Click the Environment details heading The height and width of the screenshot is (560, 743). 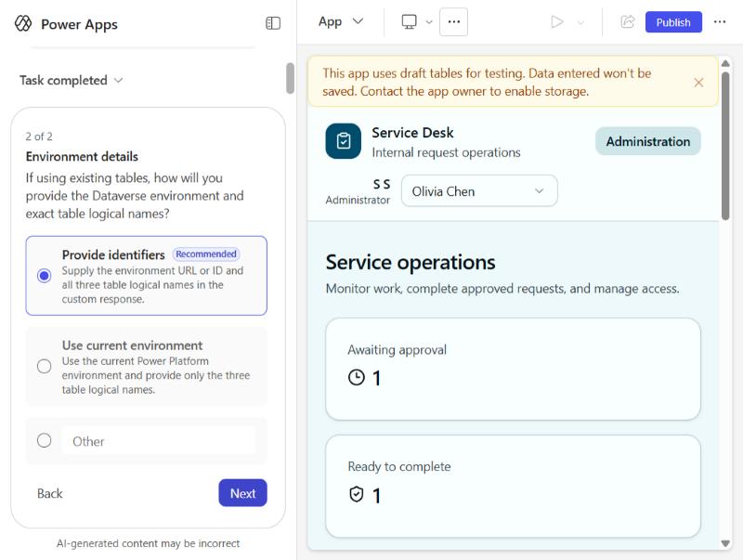point(82,156)
